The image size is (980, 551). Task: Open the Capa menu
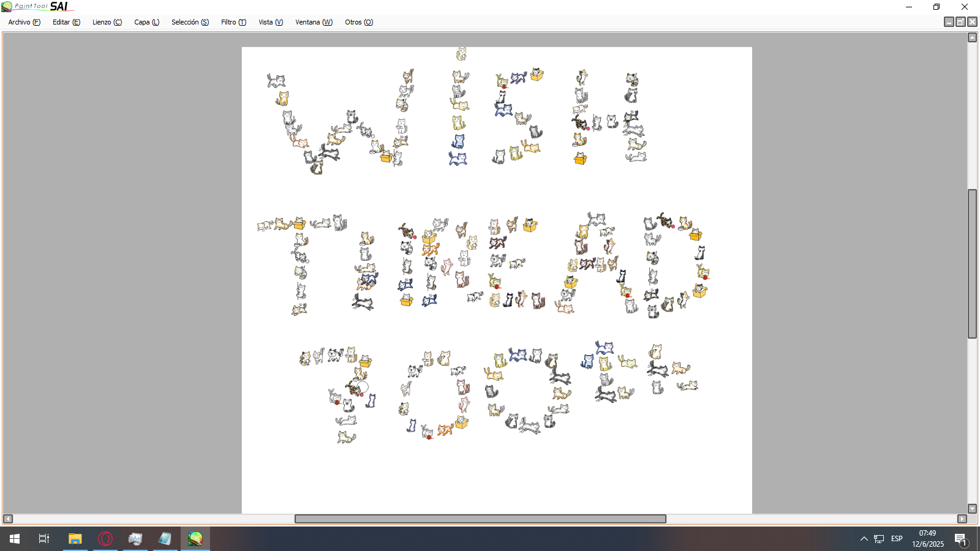tap(147, 22)
